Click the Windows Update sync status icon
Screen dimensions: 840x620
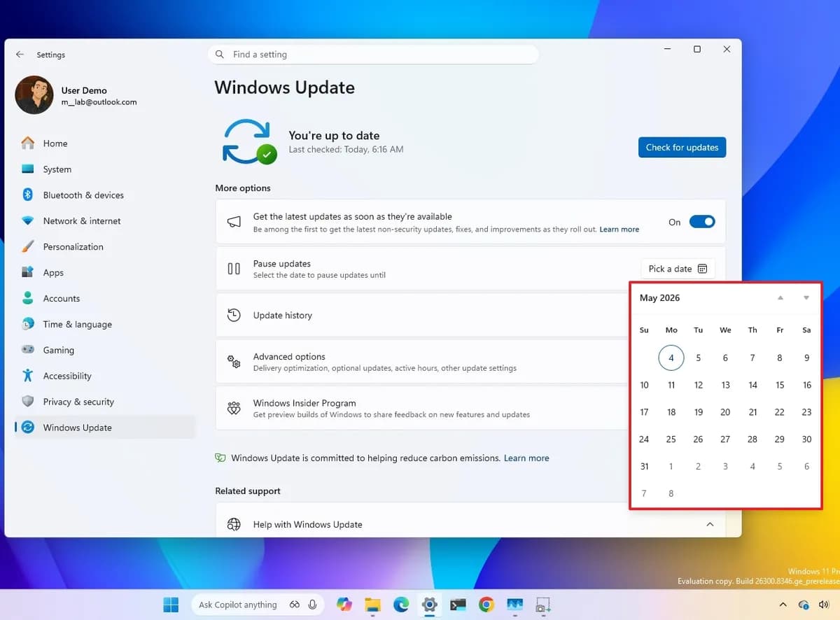tap(248, 141)
